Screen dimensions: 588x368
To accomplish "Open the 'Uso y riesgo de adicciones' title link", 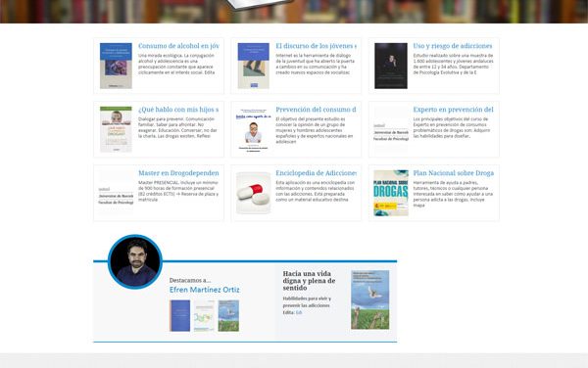I will tap(453, 46).
